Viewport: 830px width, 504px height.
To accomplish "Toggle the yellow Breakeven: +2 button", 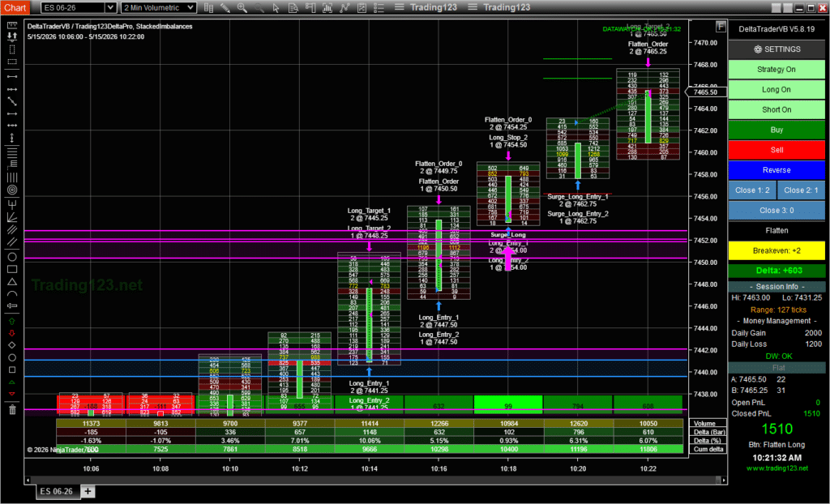I will 777,250.
